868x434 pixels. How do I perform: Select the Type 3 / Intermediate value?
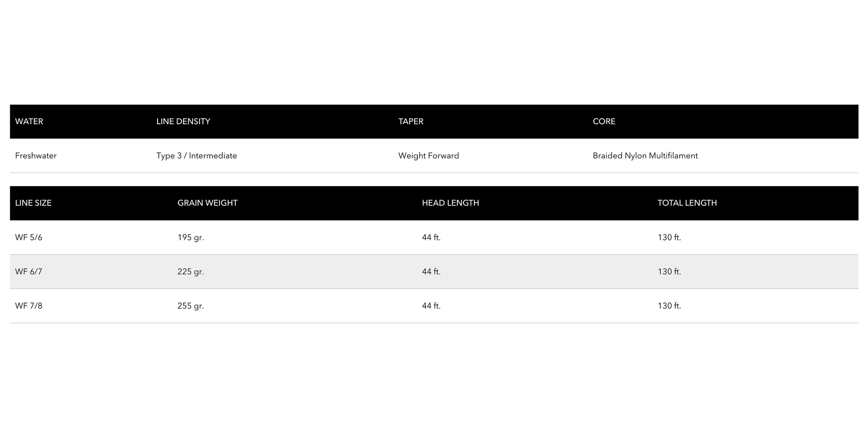[x=197, y=156]
